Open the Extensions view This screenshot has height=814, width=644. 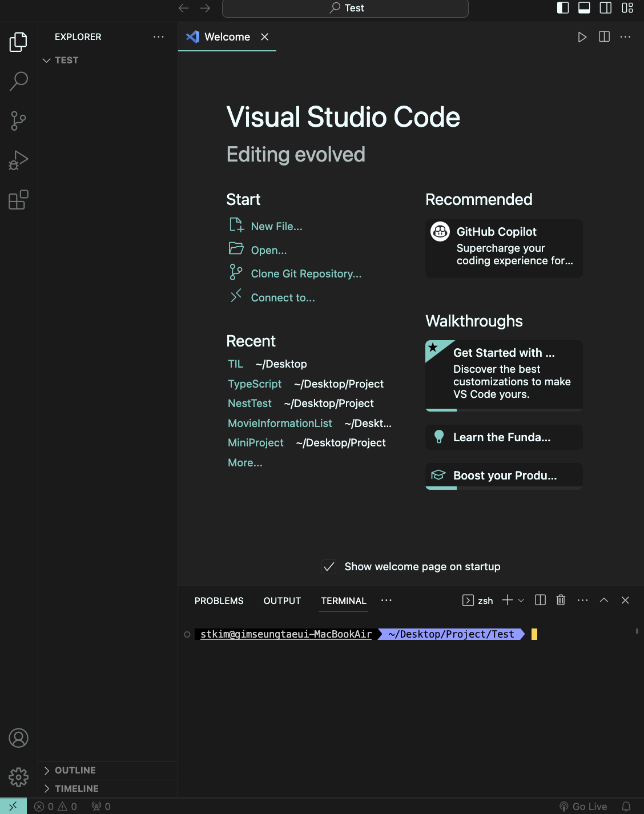(18, 200)
